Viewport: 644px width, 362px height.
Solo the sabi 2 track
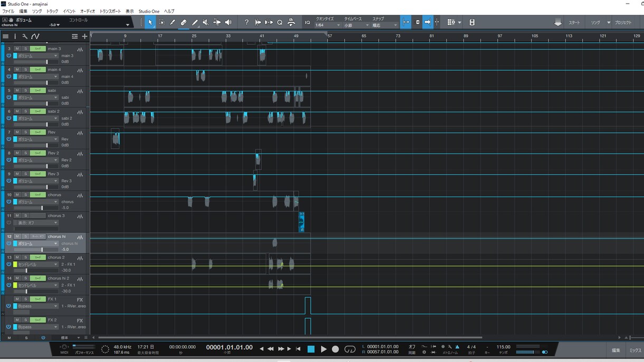(25, 111)
